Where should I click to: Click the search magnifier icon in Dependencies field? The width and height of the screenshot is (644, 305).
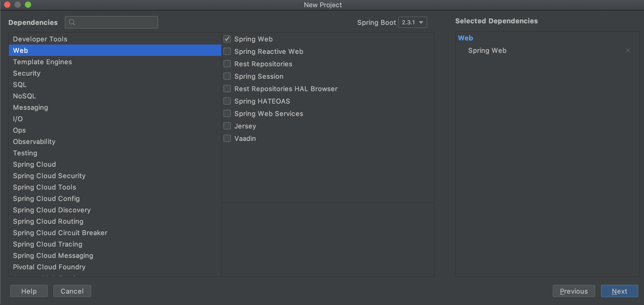pos(72,22)
